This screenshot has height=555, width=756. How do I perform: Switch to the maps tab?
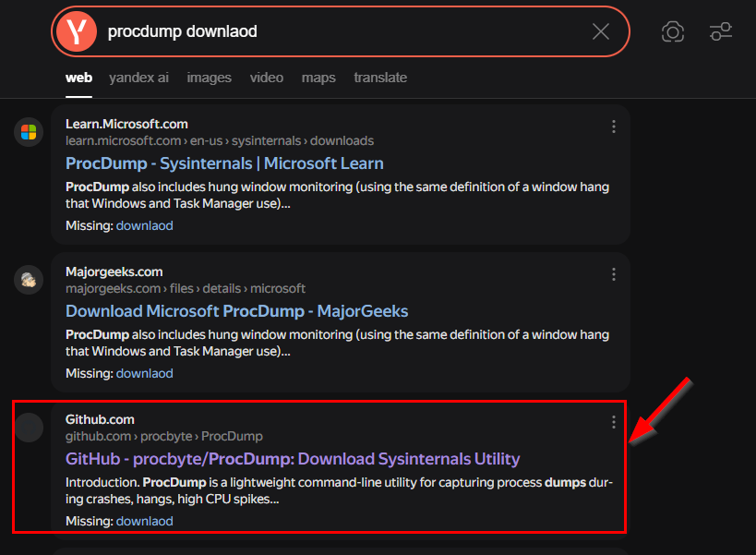pyautogui.click(x=318, y=78)
